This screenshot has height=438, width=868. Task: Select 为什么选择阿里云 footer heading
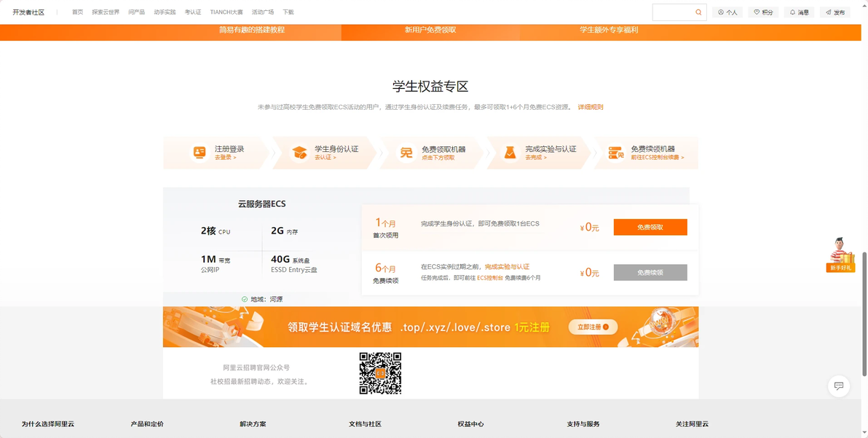click(47, 424)
